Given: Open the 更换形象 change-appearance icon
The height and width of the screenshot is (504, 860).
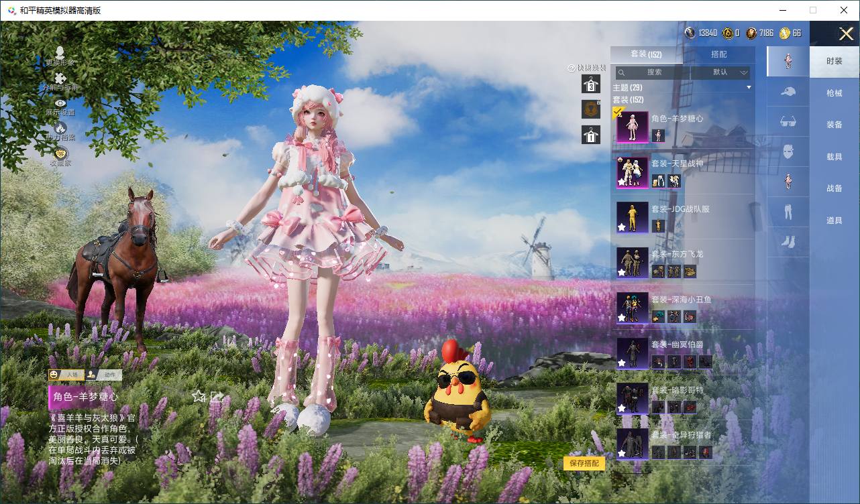Looking at the screenshot, I should [60, 53].
